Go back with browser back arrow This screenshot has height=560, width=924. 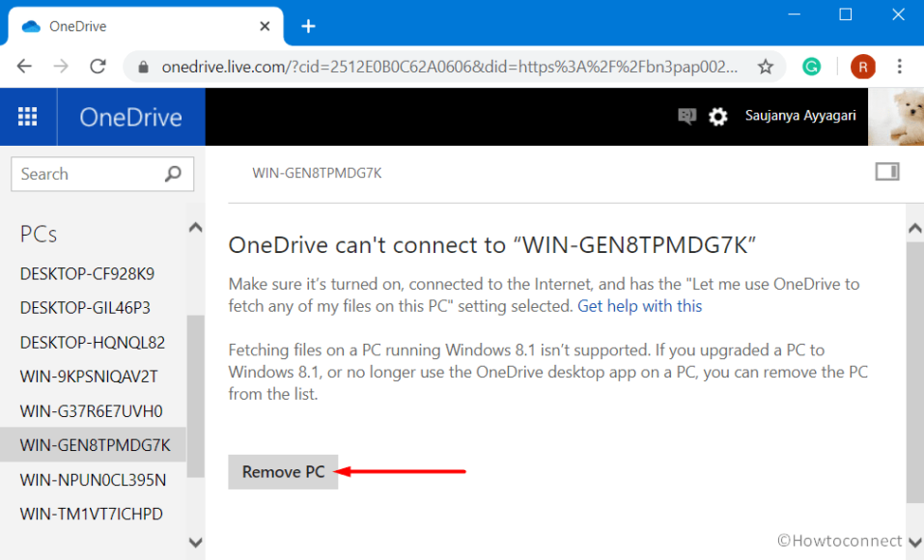[24, 66]
